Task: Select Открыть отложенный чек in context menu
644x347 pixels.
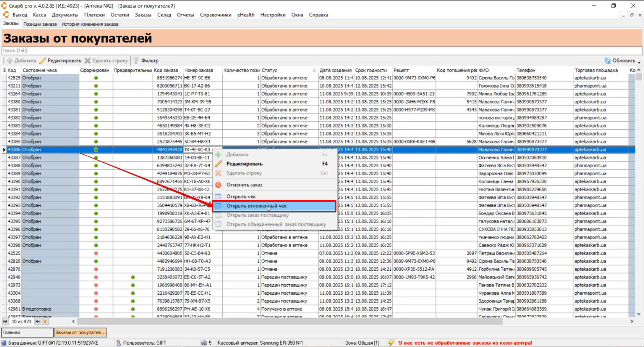Action: pos(257,206)
